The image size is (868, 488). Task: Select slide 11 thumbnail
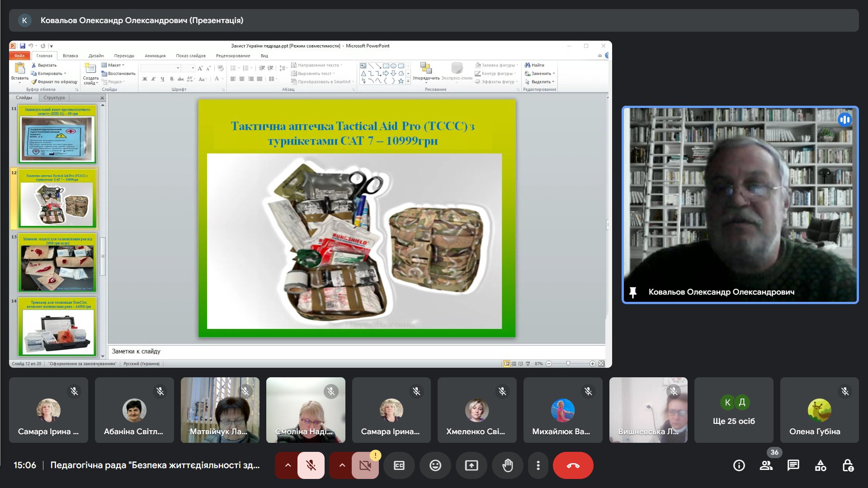57,135
